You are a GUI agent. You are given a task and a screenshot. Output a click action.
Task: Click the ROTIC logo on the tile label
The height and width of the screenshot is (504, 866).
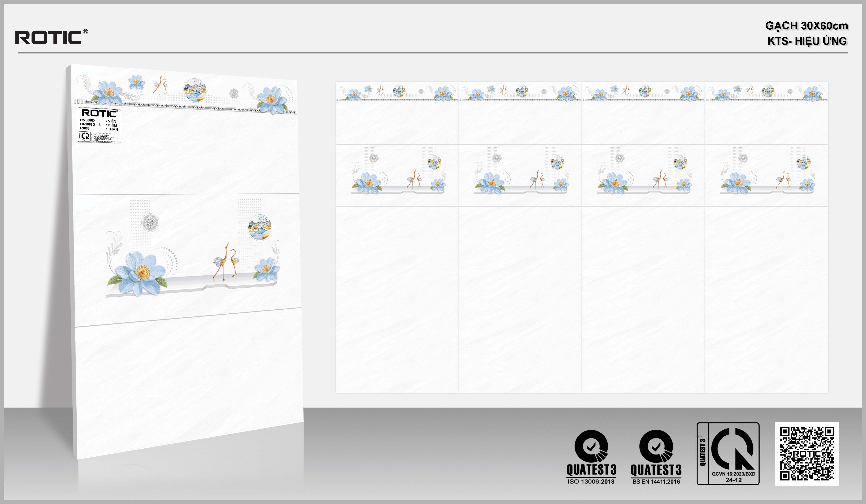(x=99, y=113)
